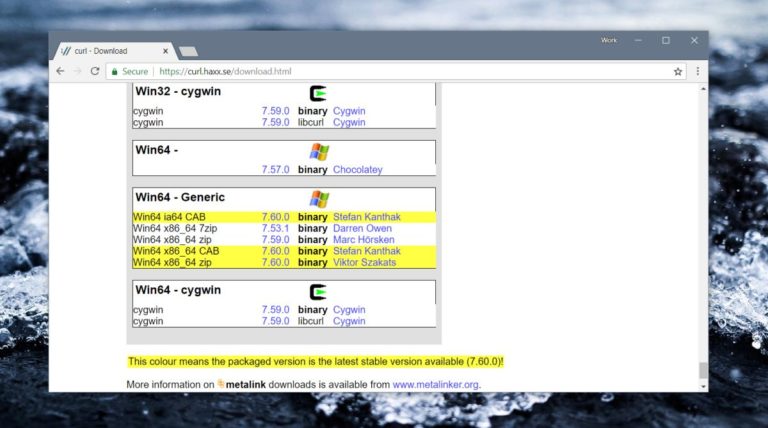Click the browser back arrow
The height and width of the screenshot is (428, 768).
[60, 72]
